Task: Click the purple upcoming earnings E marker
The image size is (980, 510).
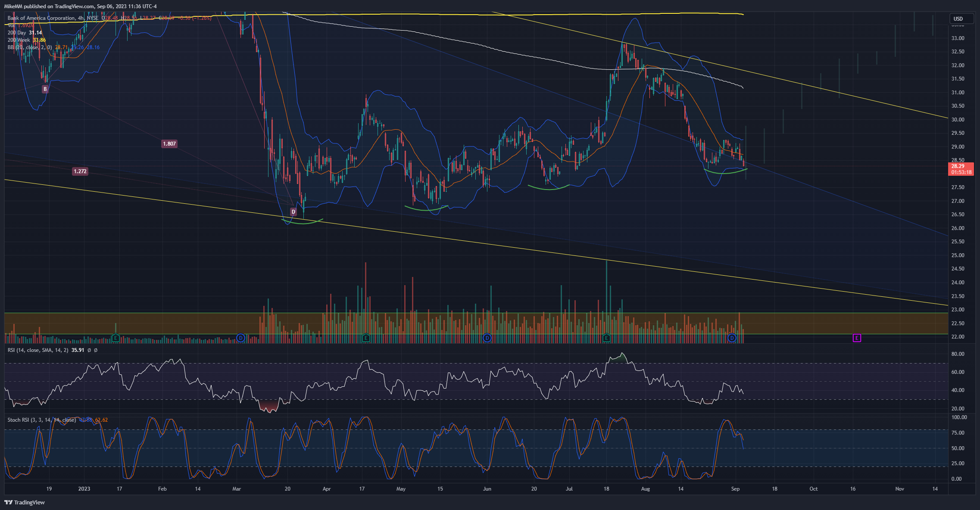Action: pos(857,338)
